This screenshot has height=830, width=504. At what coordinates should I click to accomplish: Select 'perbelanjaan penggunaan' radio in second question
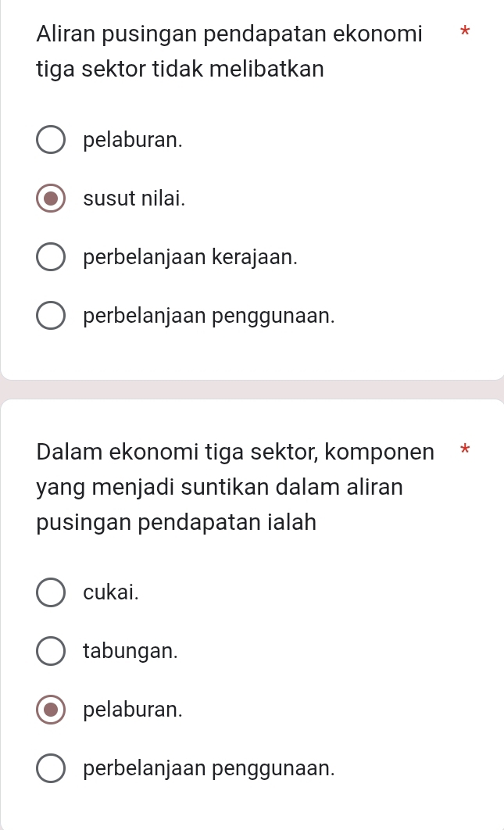point(51,768)
